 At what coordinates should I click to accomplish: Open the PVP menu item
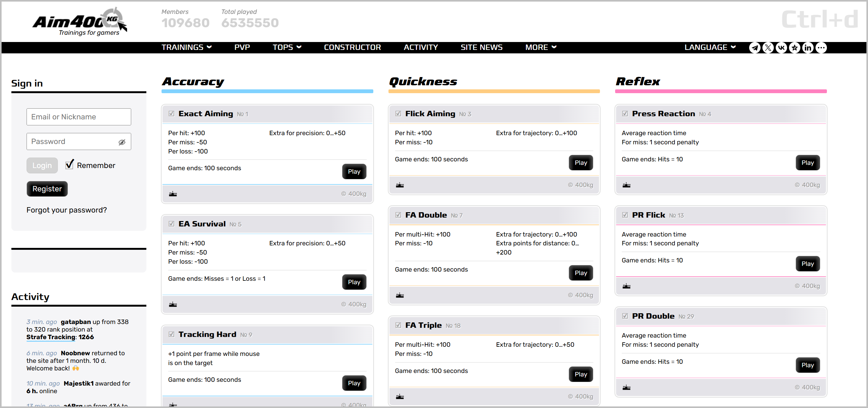click(x=242, y=47)
